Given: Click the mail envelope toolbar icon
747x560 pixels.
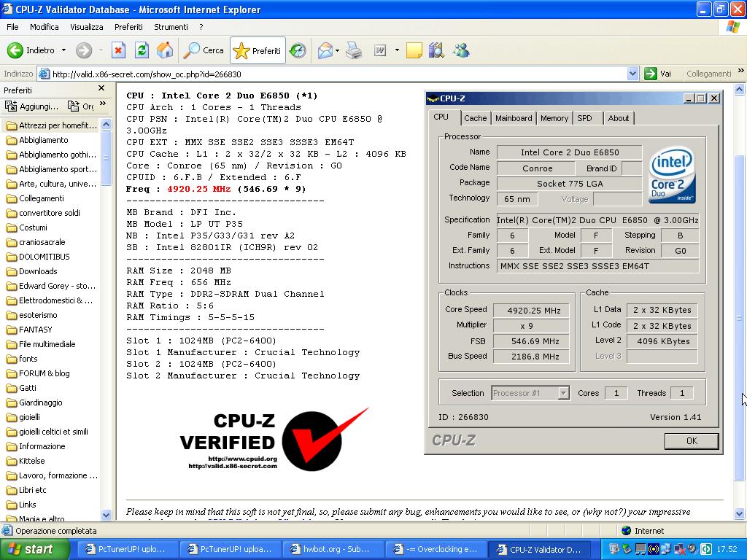Looking at the screenshot, I should [x=325, y=50].
